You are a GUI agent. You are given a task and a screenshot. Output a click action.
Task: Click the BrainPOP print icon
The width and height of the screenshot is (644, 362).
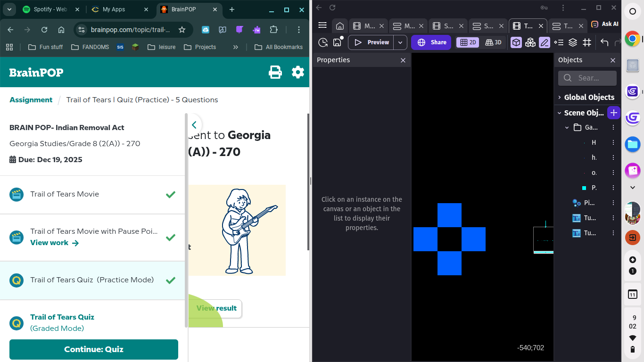coord(275,72)
